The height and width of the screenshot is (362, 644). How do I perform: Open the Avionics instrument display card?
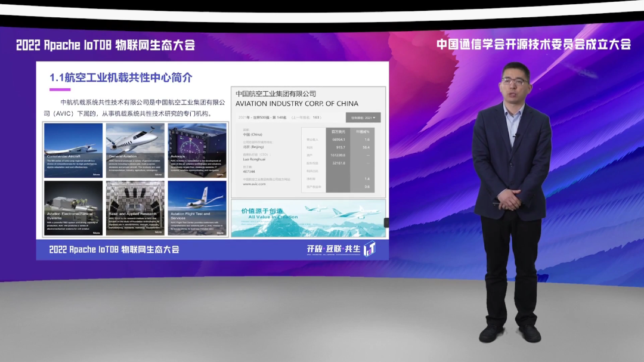point(197,150)
